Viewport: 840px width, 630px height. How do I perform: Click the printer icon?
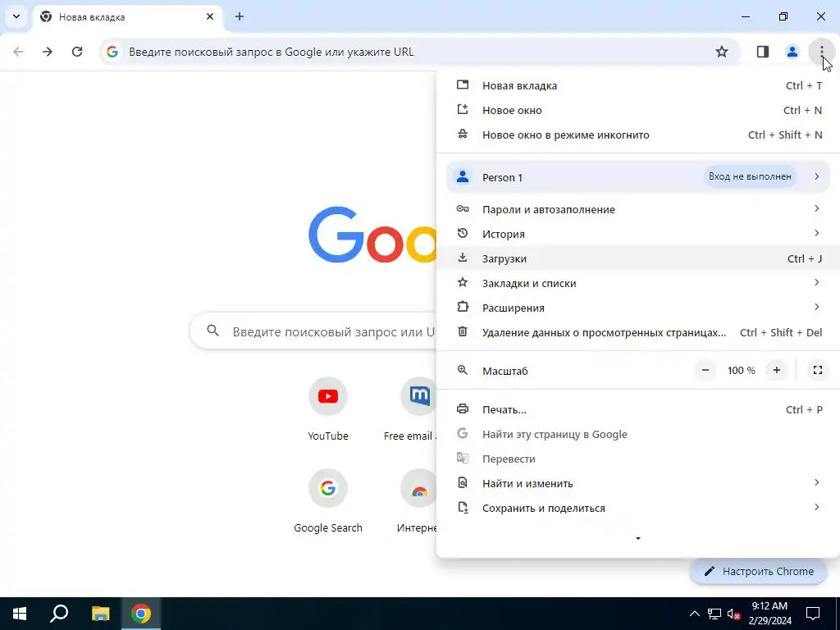point(463,409)
